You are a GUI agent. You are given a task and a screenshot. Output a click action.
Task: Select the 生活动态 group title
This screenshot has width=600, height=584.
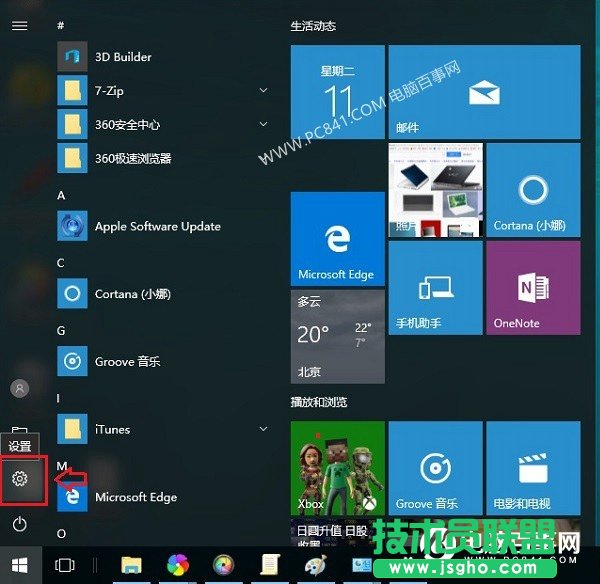coord(313,26)
